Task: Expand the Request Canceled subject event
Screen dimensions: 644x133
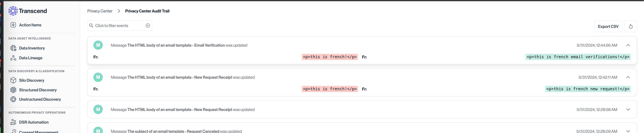Action: [628, 131]
